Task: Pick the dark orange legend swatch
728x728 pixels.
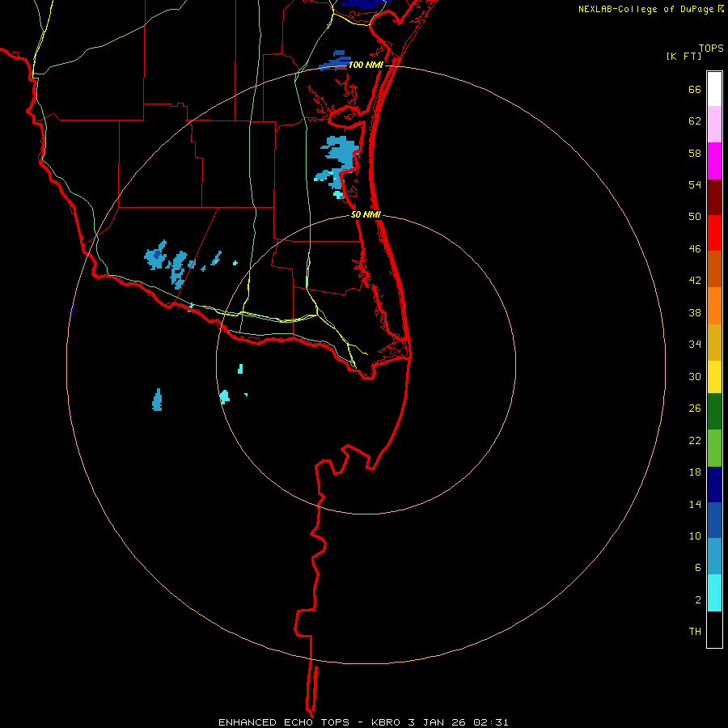Action: point(714,269)
